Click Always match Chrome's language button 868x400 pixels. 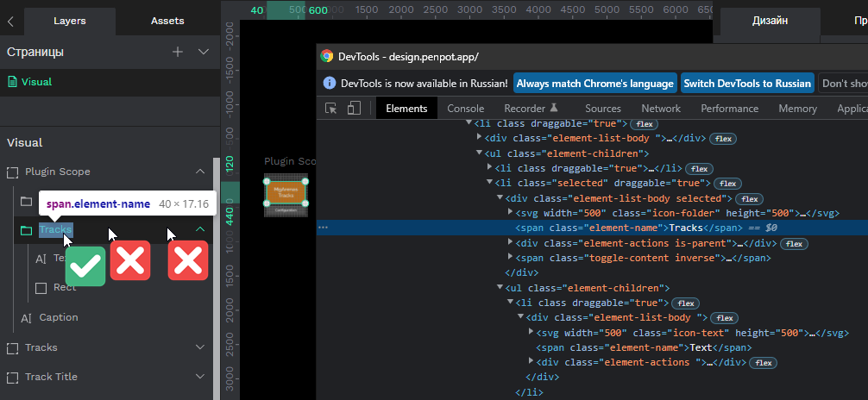point(595,84)
